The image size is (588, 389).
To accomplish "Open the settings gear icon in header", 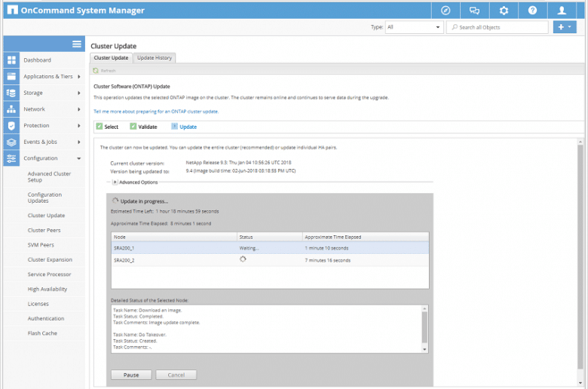I will tap(504, 11).
